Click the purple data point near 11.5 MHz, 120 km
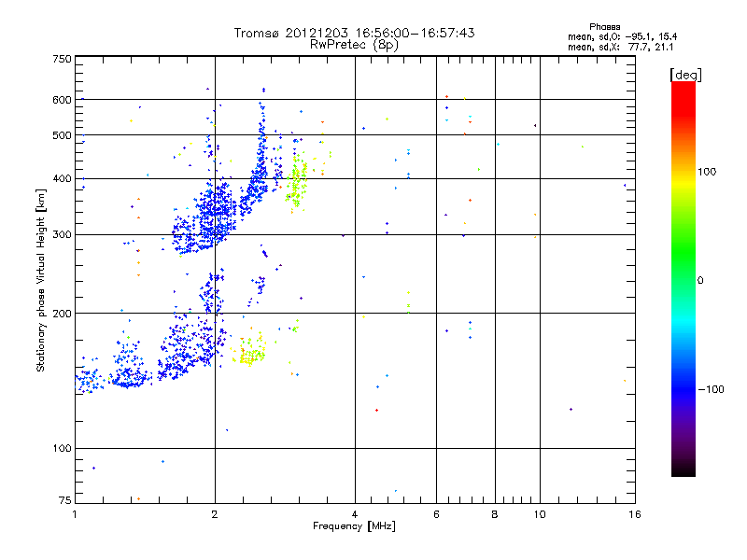The image size is (747, 560). click(571, 409)
